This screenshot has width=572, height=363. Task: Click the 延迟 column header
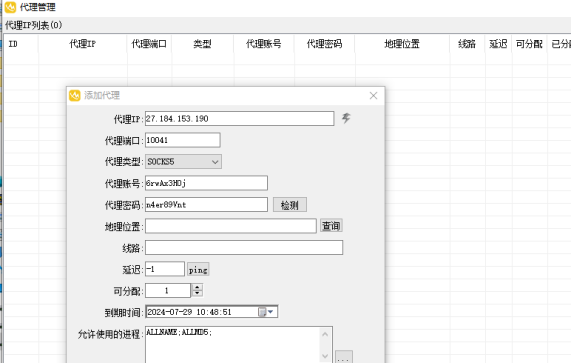pyautogui.click(x=498, y=45)
